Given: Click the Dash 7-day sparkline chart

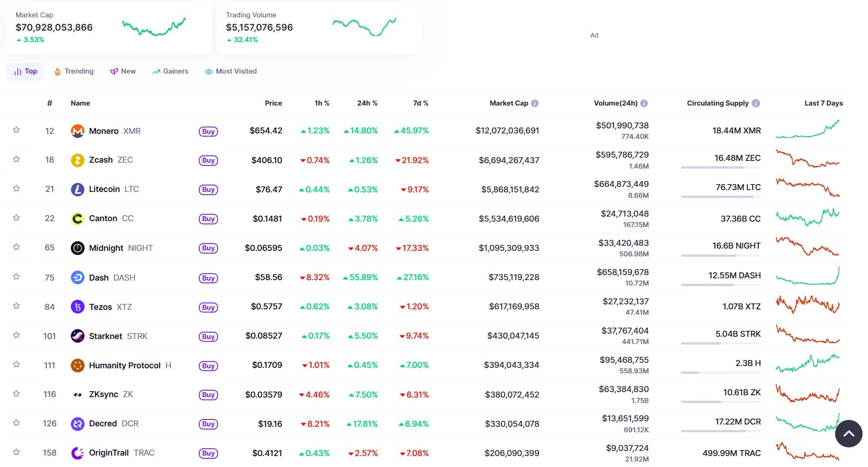Looking at the screenshot, I should [x=807, y=276].
